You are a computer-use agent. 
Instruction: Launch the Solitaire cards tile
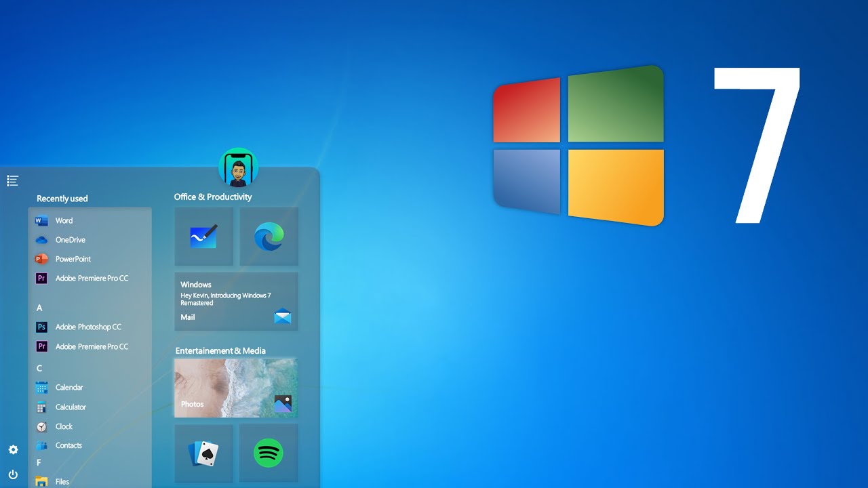203,453
